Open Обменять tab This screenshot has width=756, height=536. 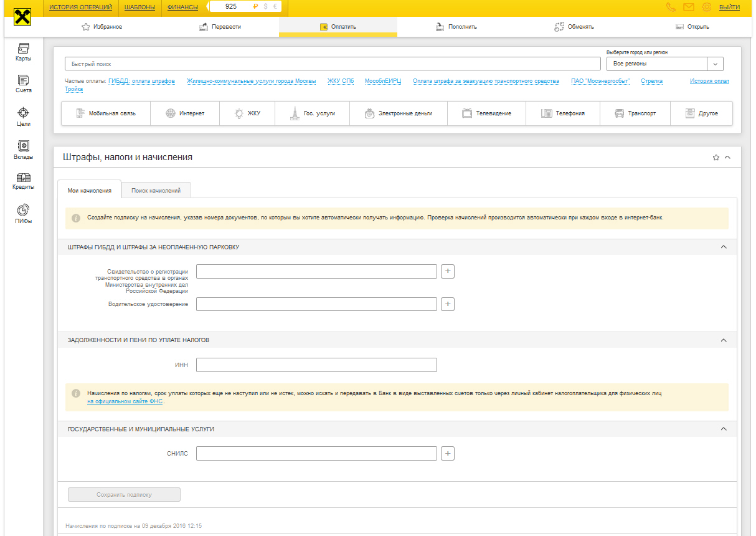point(574,27)
